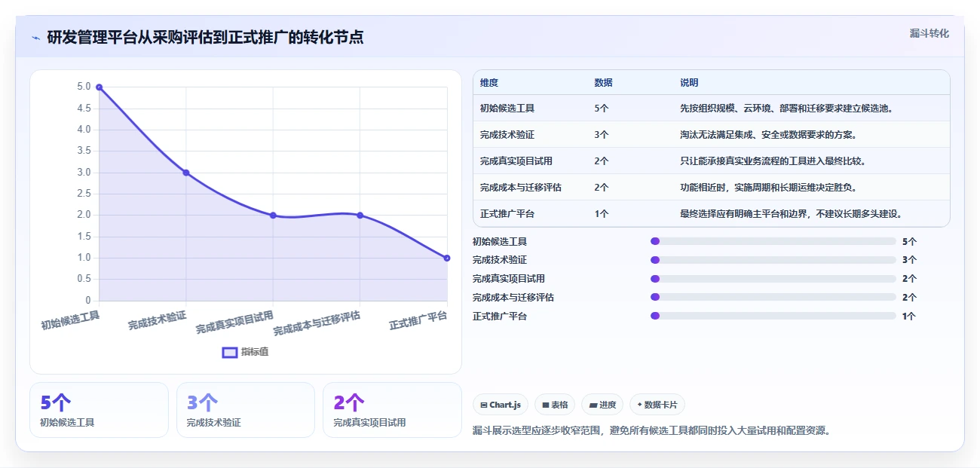Viewport: 980px width, 468px height.
Task: Select the 正式推广平台 table row cell
Action: tap(507, 214)
